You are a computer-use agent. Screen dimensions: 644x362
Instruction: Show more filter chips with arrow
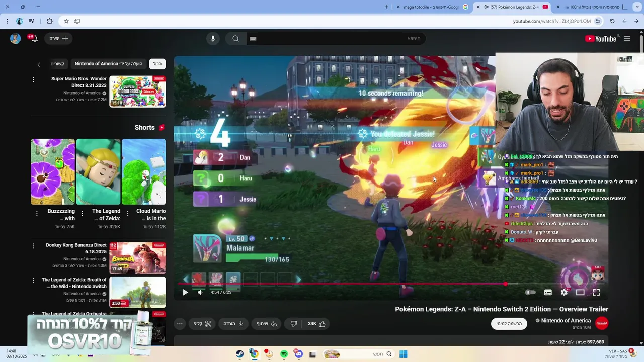click(39, 64)
